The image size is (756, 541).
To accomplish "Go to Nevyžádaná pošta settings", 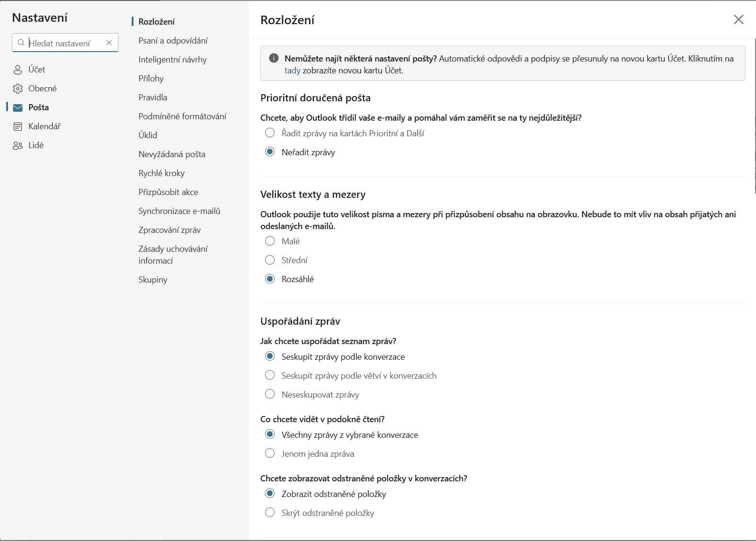I will pos(172,154).
